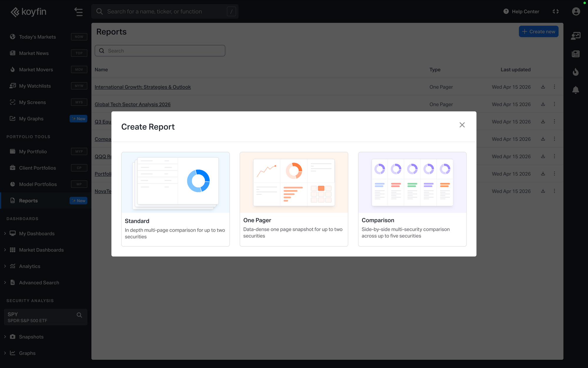Expand the Snapshots section chevron
Screen dimensions: 588x368
tap(5, 337)
